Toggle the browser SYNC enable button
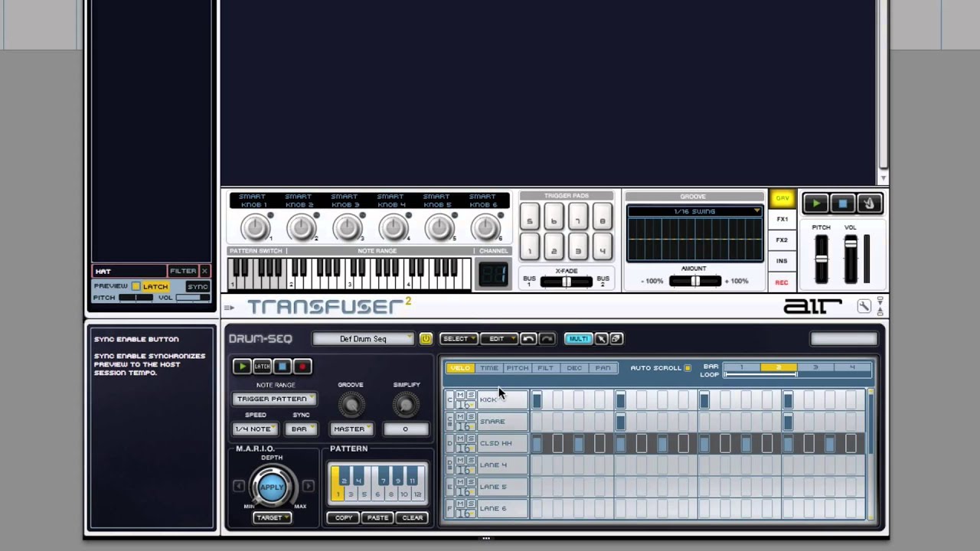The width and height of the screenshot is (980, 551). pyautogui.click(x=198, y=286)
